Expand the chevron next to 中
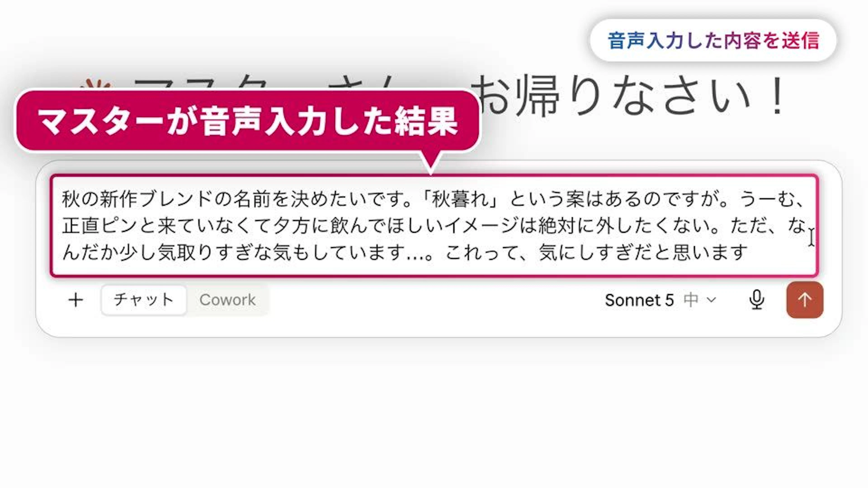This screenshot has height=488, width=868. click(711, 300)
